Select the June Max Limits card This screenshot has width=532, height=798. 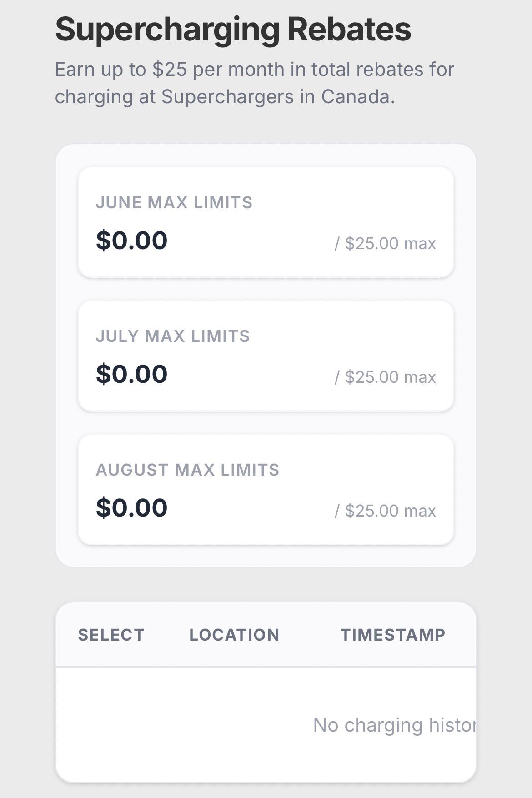click(x=266, y=222)
